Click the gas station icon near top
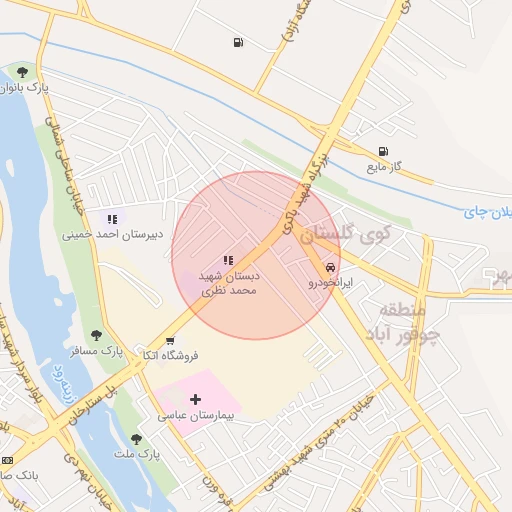This screenshot has height=512, width=512. (238, 42)
